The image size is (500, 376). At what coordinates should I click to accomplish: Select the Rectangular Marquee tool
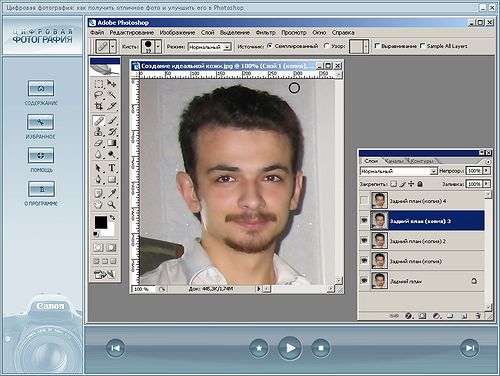click(99, 83)
